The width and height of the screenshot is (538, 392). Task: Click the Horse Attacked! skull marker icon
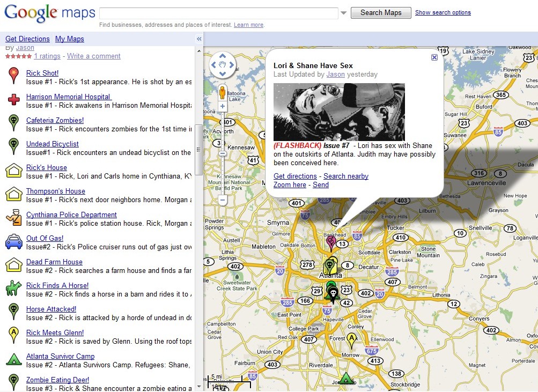(x=13, y=312)
